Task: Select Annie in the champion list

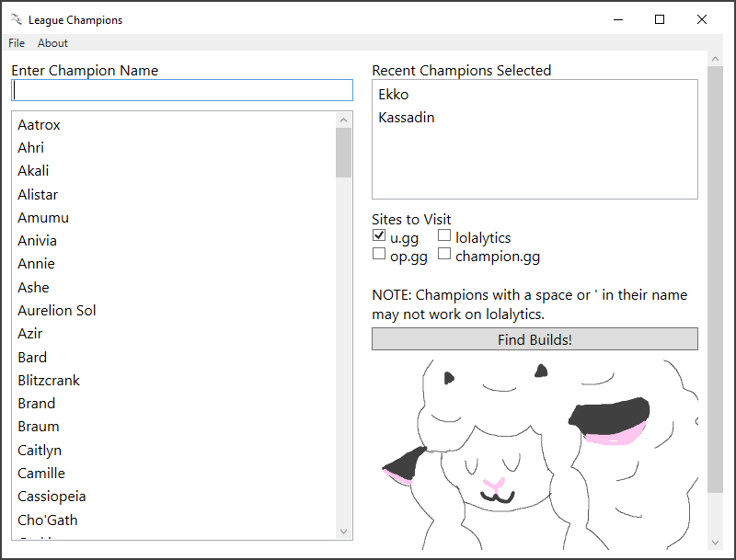Action: [x=174, y=264]
